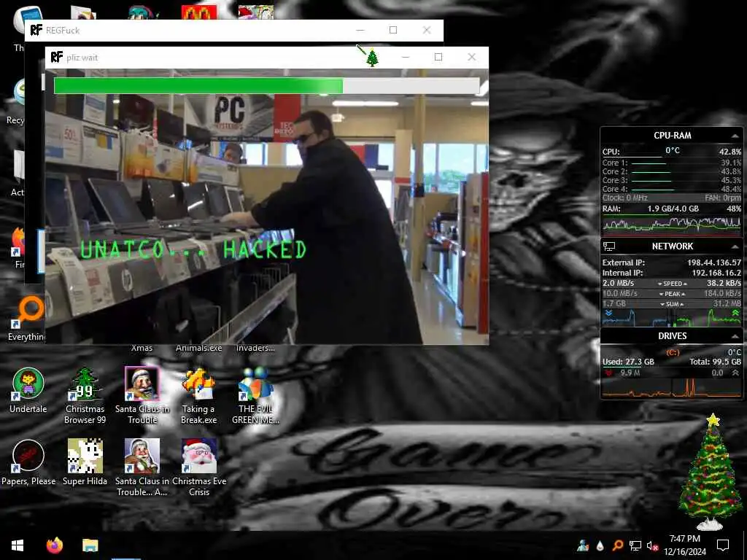Open the Undertale desktop shortcut
The image size is (747, 560).
point(28,390)
